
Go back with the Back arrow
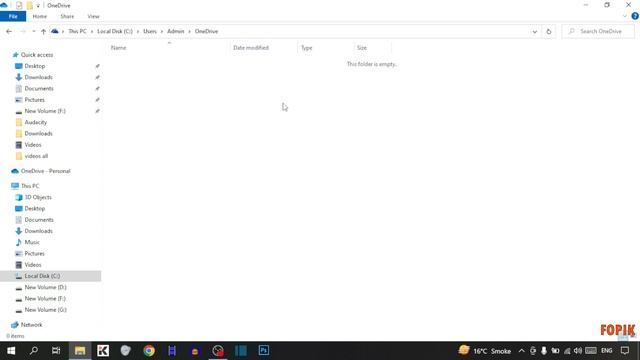pos(9,31)
